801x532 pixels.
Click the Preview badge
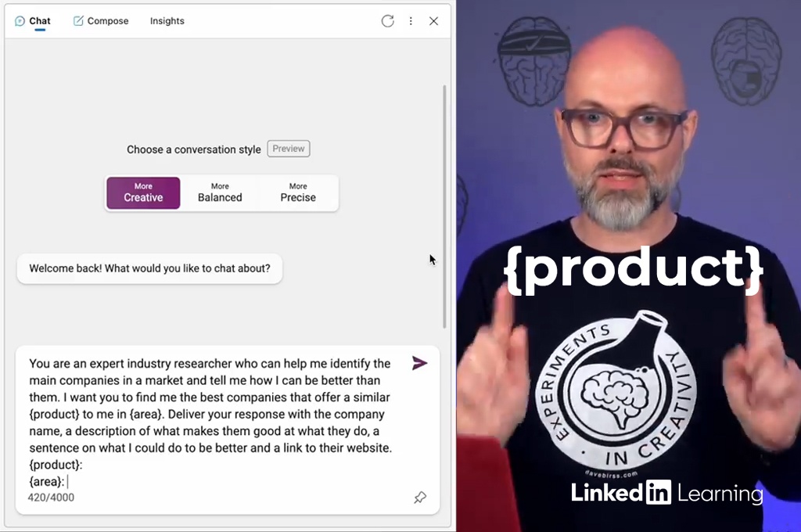pos(289,149)
